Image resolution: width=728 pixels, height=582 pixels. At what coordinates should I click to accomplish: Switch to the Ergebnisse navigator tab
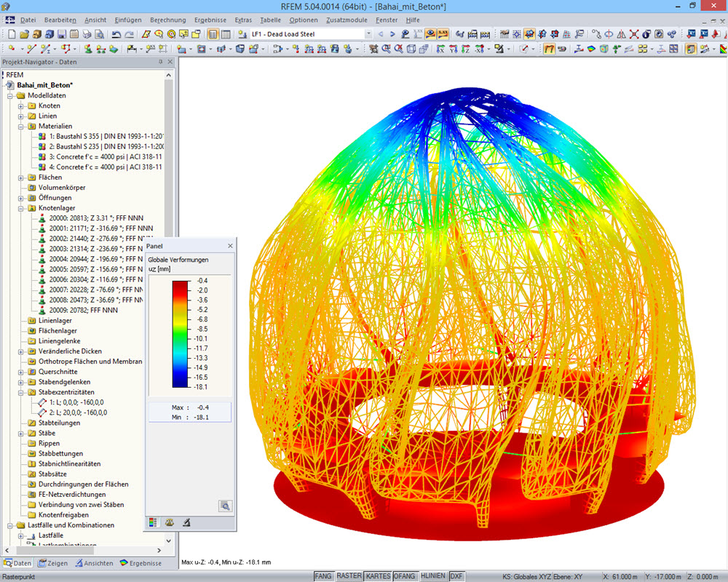[141, 563]
